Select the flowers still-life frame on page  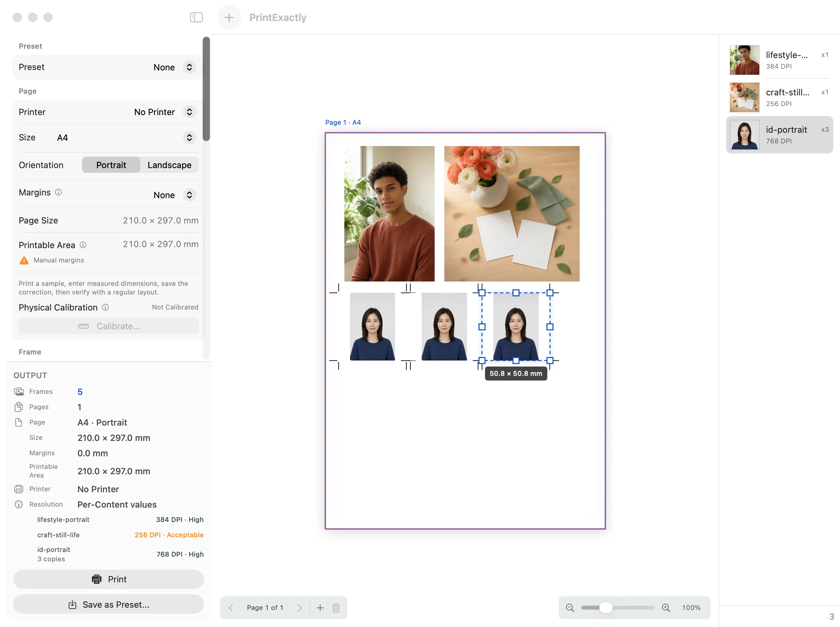click(512, 214)
